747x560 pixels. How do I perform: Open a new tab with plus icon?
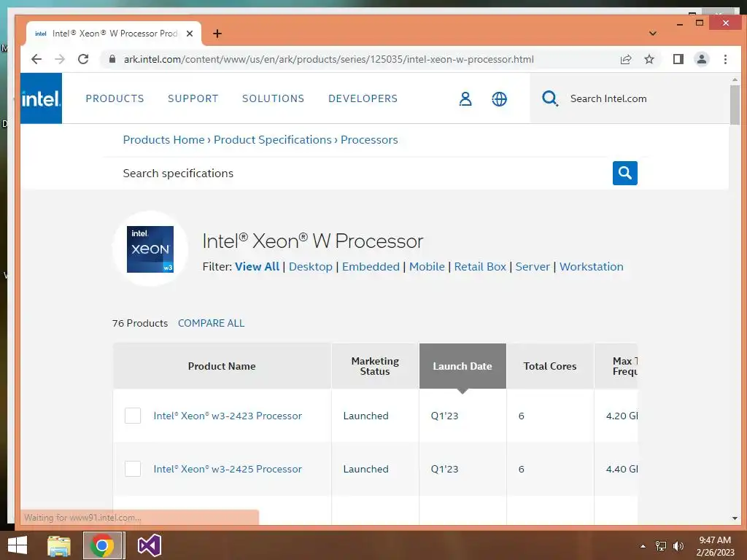[217, 34]
